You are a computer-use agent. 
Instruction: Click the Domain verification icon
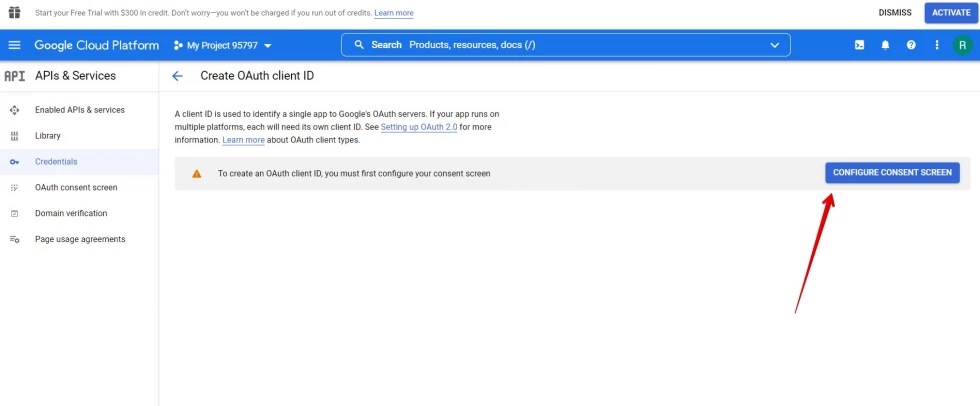[14, 214]
